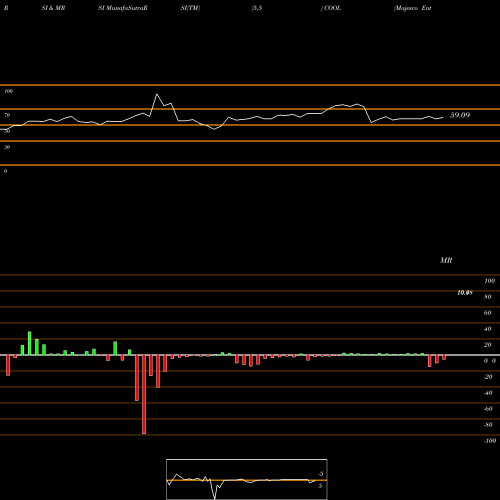Image resolution: width=500 pixels, height=500 pixels.
Task: Open the mini overview chart thumbnail
Action: tap(247, 479)
